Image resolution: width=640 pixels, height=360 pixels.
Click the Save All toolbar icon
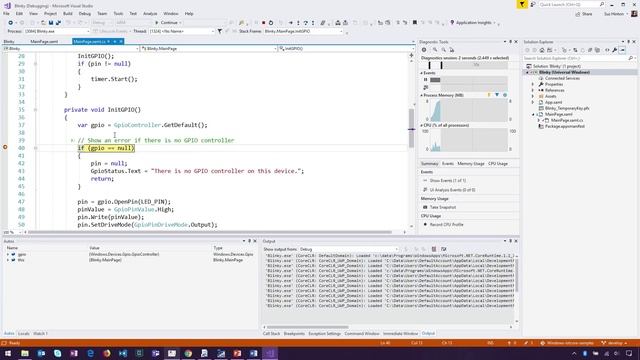point(58,23)
